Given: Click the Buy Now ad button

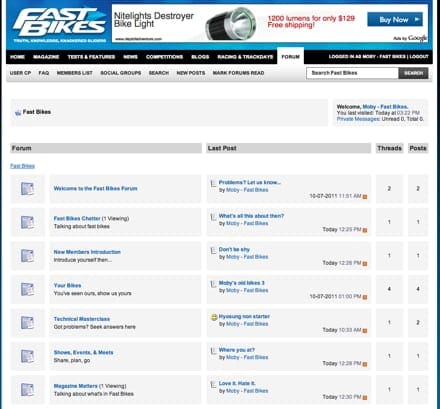Looking at the screenshot, I should (395, 20).
